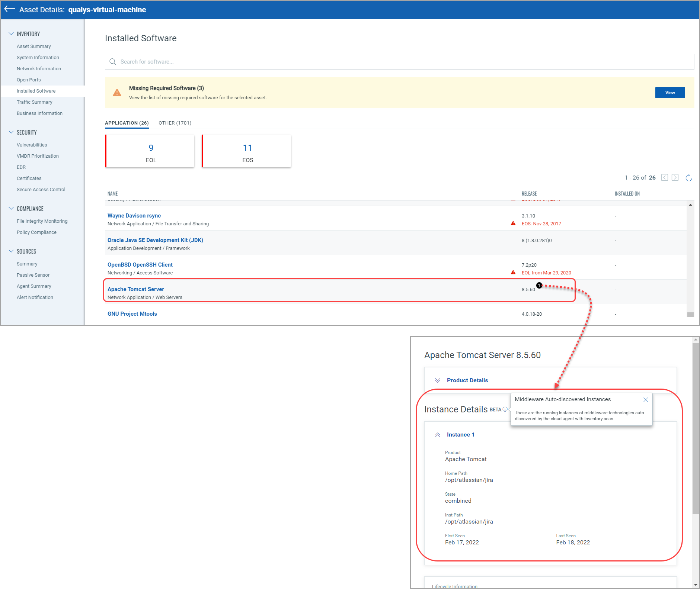This screenshot has width=700, height=589.
Task: Click details panel scrollbar down arrow
Action: tap(696, 585)
